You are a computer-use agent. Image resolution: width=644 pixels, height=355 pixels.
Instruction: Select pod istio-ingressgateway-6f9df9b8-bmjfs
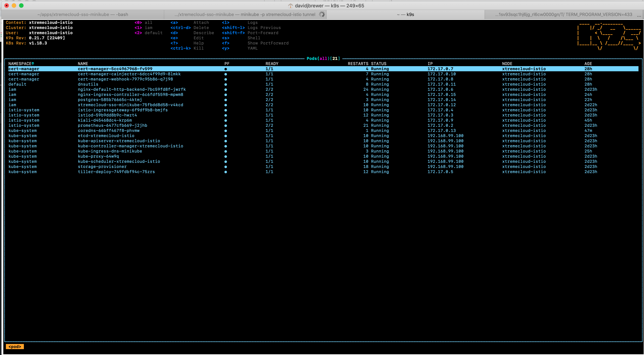pos(323,110)
